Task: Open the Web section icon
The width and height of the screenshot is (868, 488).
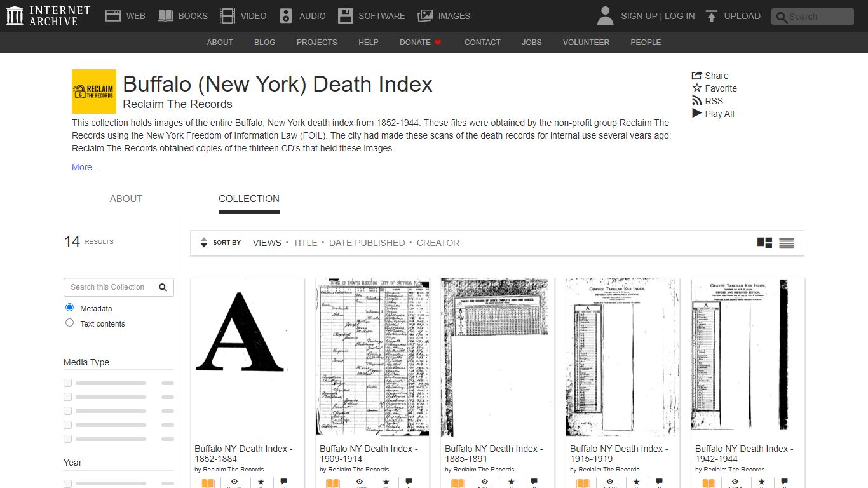Action: (x=113, y=16)
